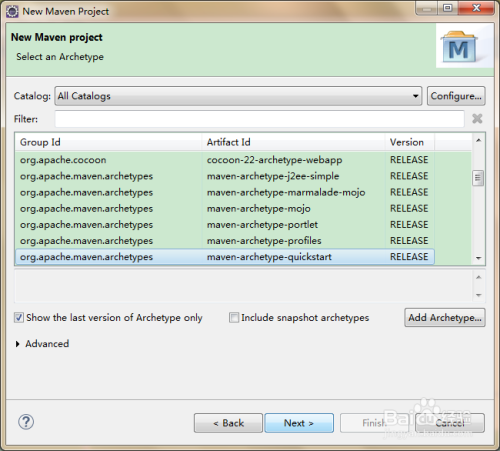This screenshot has height=451, width=500.
Task: Sort by the Artifact Id column header
Action: coord(293,142)
